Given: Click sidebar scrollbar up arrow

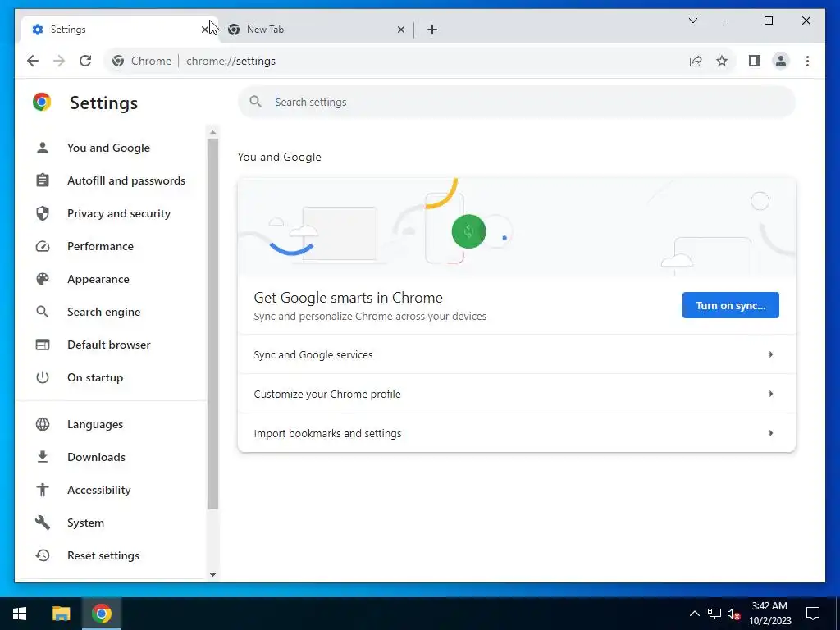Looking at the screenshot, I should click(212, 132).
